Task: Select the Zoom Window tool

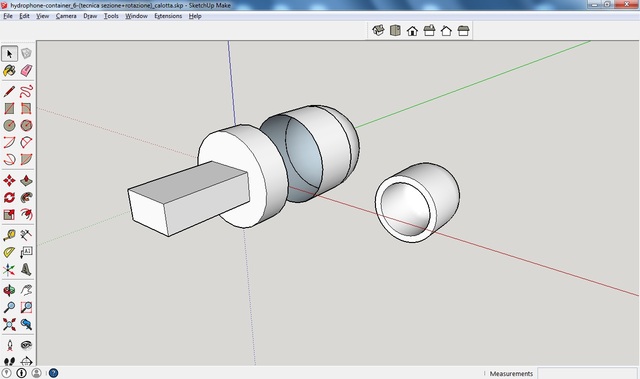Action: tap(26, 307)
